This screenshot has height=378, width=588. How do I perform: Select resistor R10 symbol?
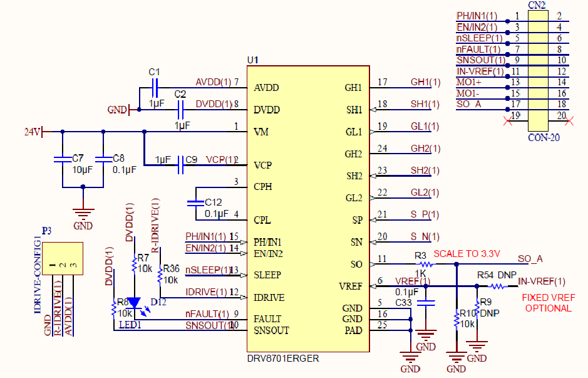point(456,320)
